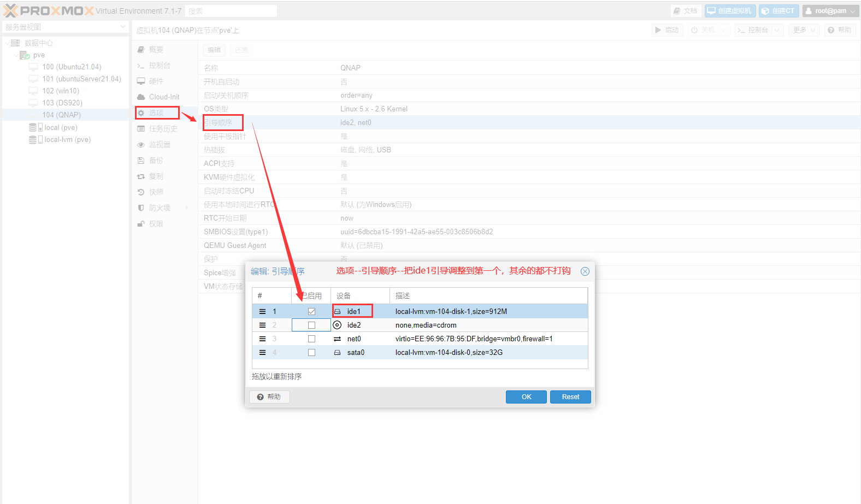Image resolution: width=861 pixels, height=504 pixels.
Task: Click 控制台 console toolbar button
Action: 753,30
